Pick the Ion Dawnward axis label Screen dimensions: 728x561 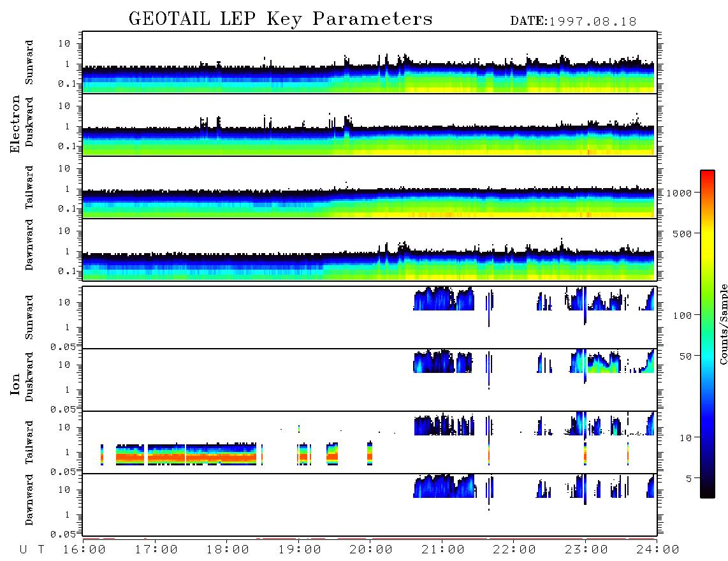[x=29, y=500]
